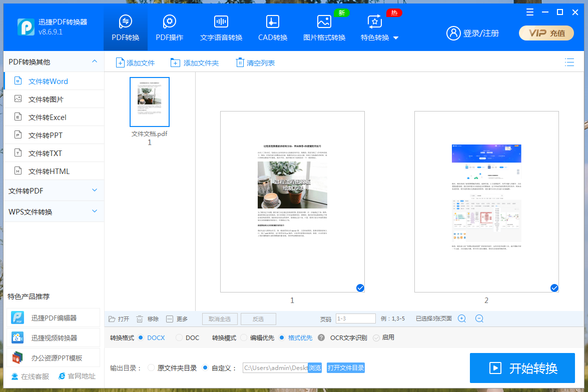Click the 页码 range input field
This screenshot has height=392, width=588.
[355, 318]
